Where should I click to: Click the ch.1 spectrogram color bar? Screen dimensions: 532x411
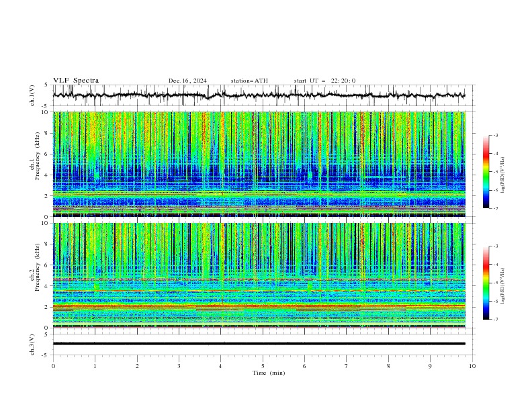pos(486,172)
